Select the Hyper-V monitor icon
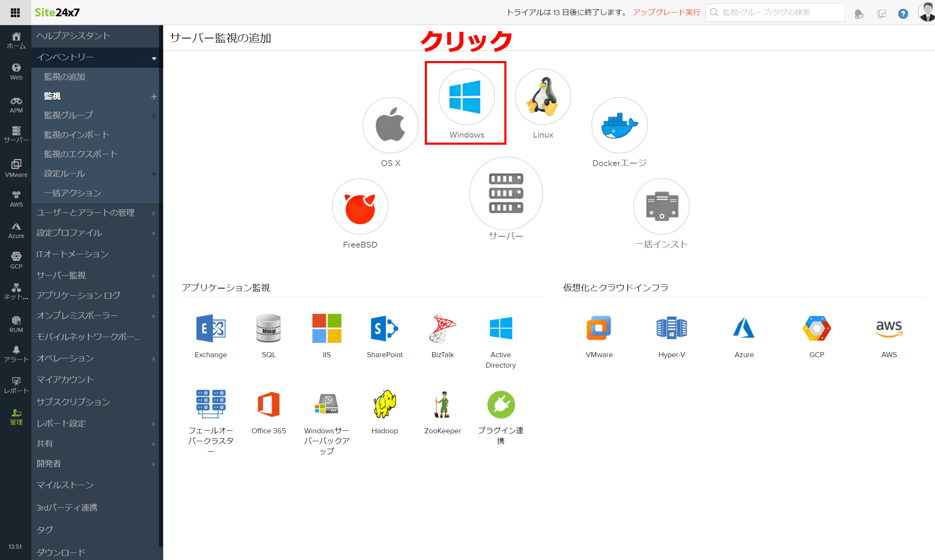 coord(671,328)
